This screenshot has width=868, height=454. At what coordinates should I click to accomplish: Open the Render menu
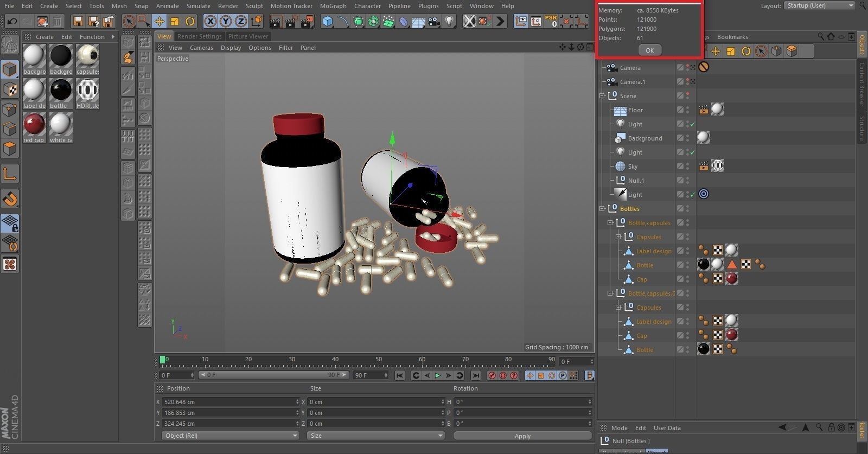pos(228,6)
